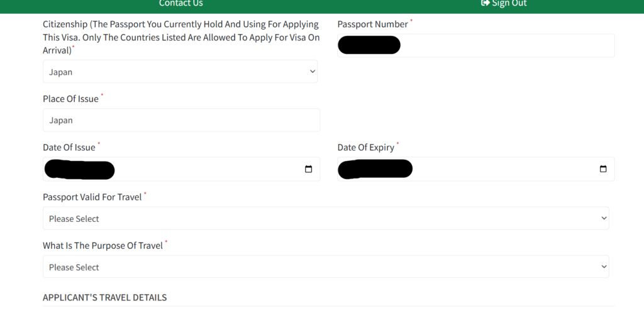
Task: Expand the Passport Valid For Travel dropdown
Action: (x=326, y=219)
